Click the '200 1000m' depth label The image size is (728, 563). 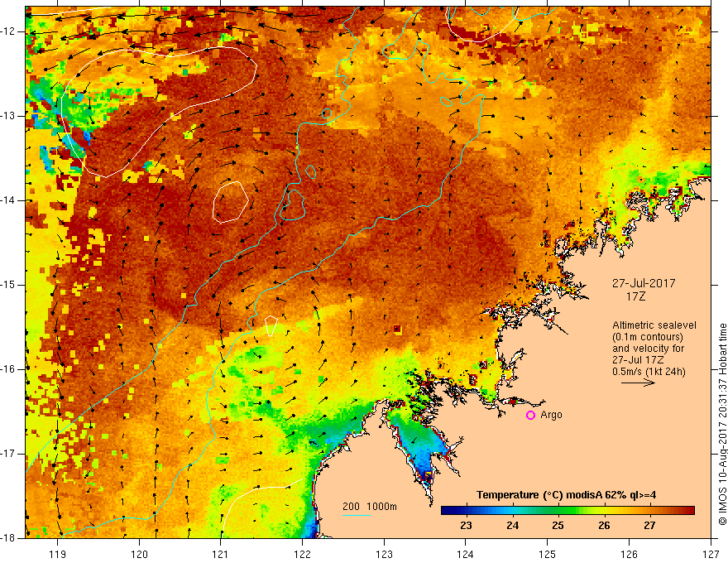pyautogui.click(x=370, y=507)
